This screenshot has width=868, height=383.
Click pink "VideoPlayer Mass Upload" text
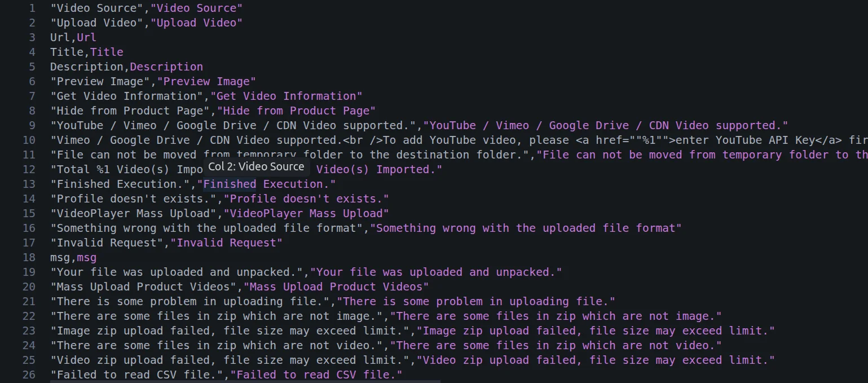[306, 213]
